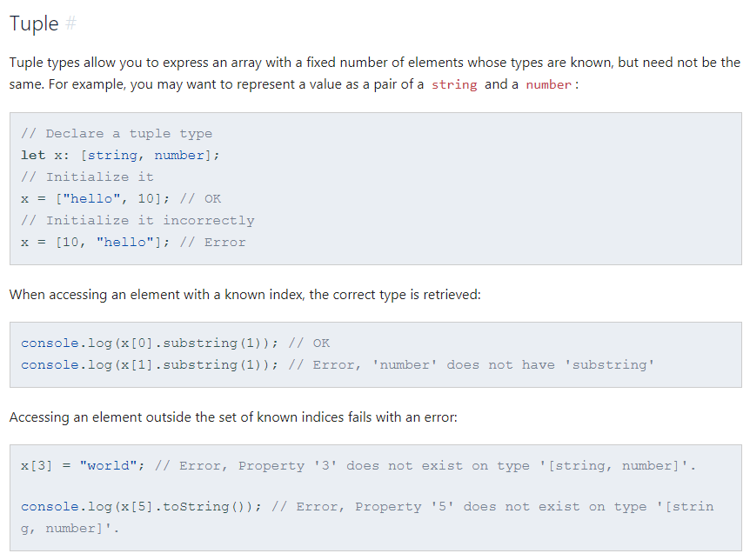Click the 'let x: [string, number];' line
The image size is (750, 560).
[x=120, y=156]
